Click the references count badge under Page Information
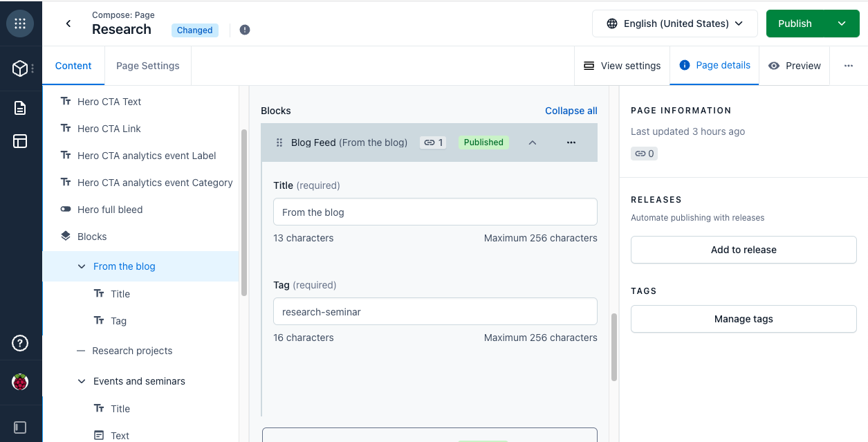This screenshot has height=442, width=868. point(644,153)
